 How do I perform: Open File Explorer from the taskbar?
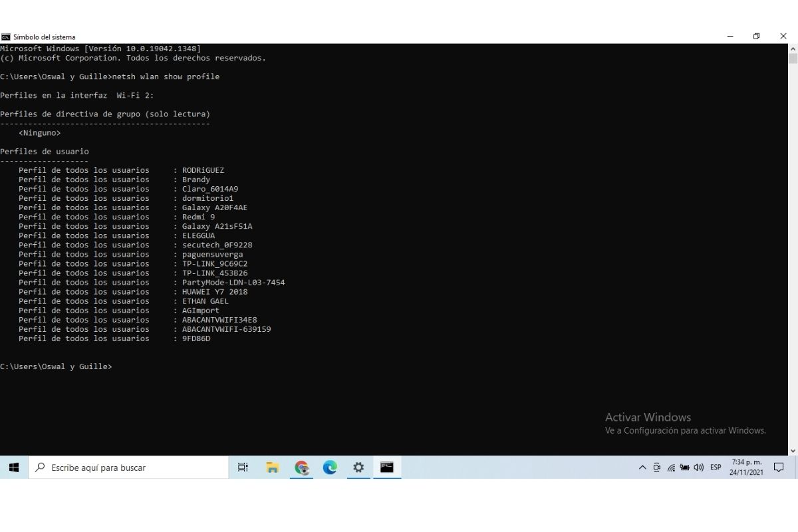click(272, 467)
